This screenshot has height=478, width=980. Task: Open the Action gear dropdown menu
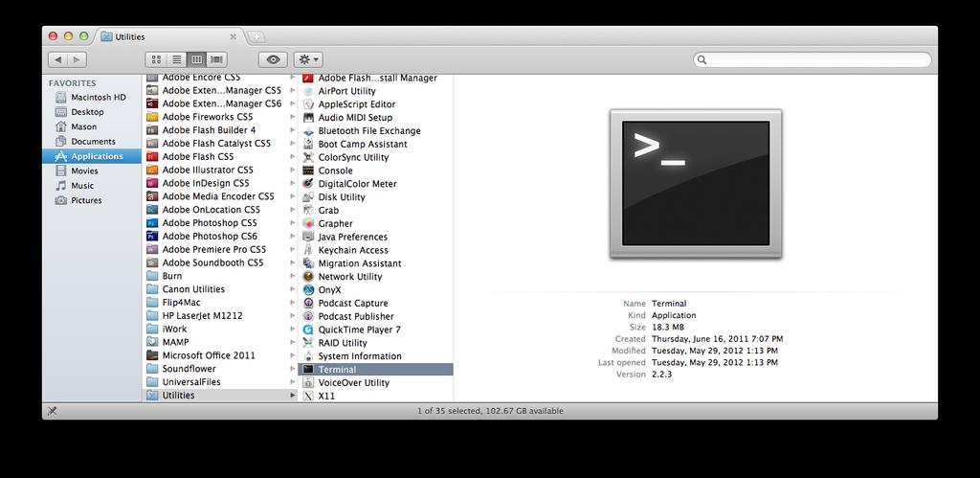308,59
